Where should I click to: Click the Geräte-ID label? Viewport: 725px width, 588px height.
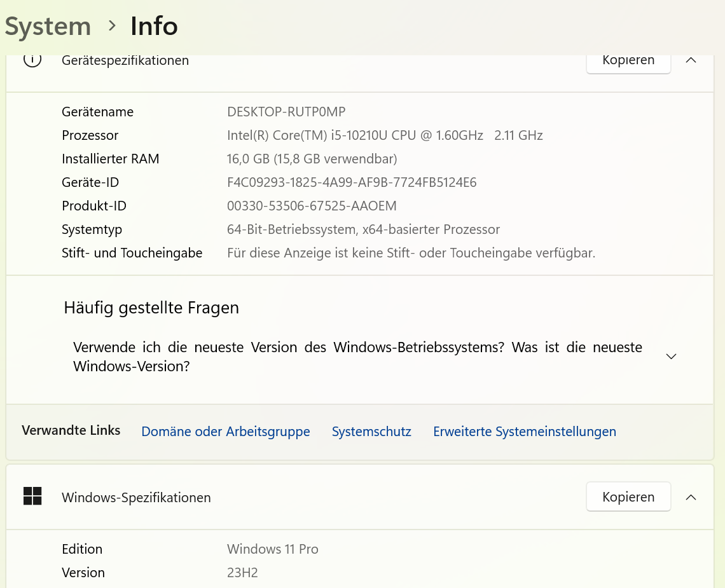pos(90,182)
